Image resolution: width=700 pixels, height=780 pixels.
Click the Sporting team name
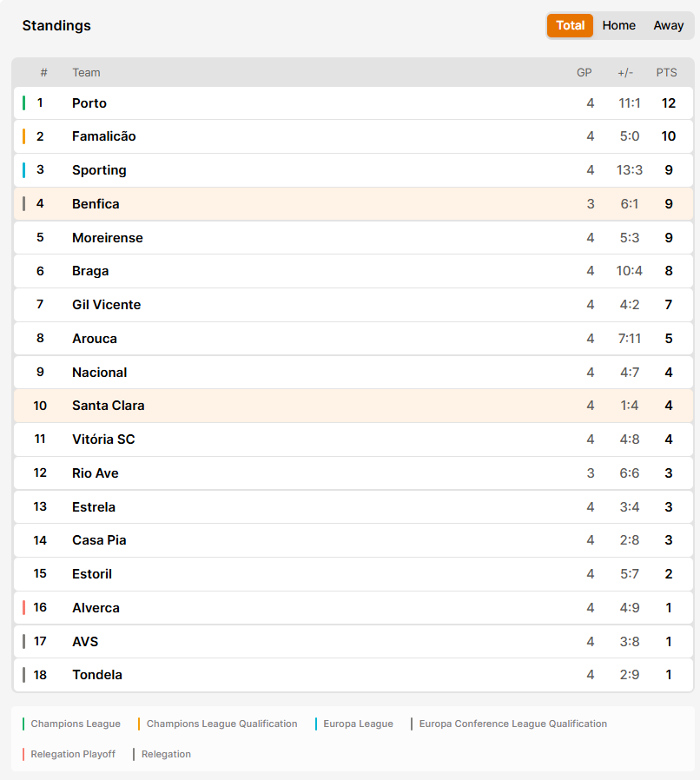[x=99, y=170]
